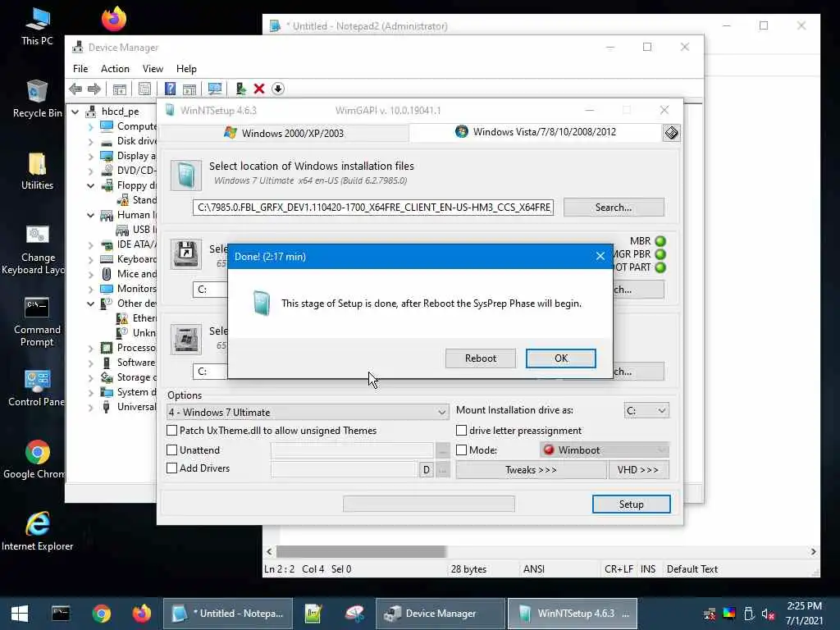840x630 pixels.
Task: Open Device Manager Help menu
Action: [x=186, y=69]
